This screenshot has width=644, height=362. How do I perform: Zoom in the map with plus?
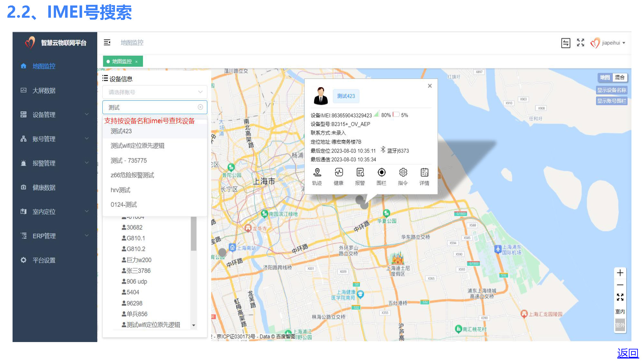620,273
